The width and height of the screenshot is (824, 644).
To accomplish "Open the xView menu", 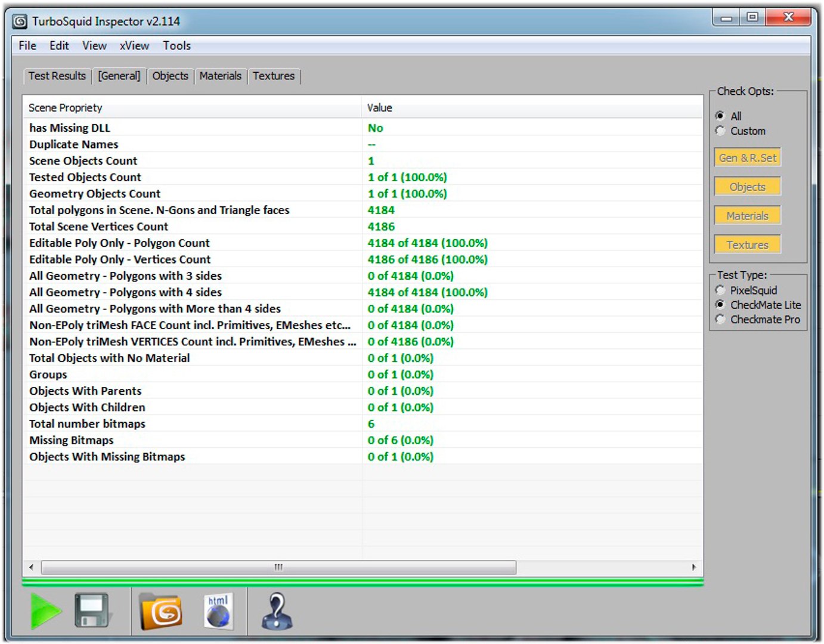I will pos(134,46).
